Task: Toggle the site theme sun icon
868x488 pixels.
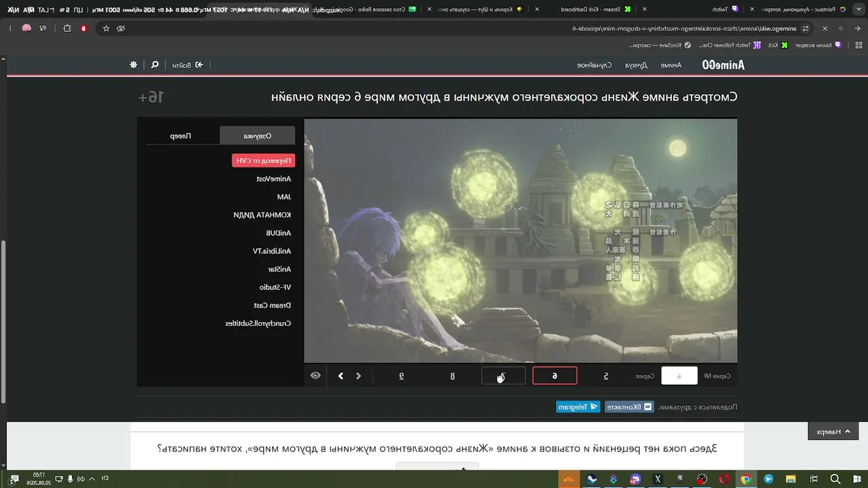Action: point(134,64)
